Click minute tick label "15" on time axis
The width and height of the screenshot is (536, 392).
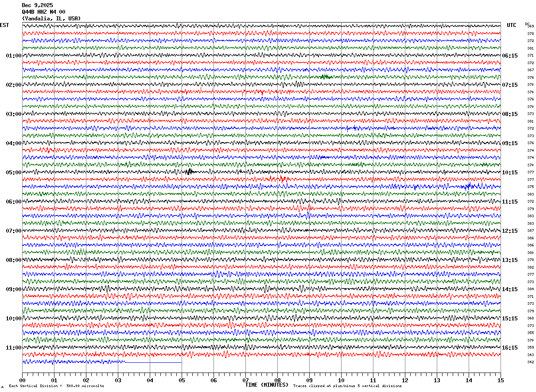[x=501, y=380]
